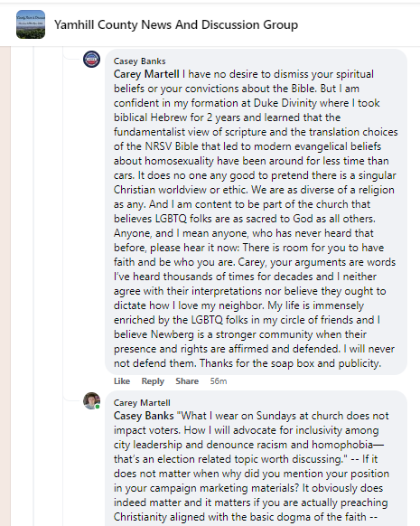Click green online status dot on Carey's avatar
Image resolution: width=420 pixels, height=526 pixels.
pyautogui.click(x=98, y=407)
